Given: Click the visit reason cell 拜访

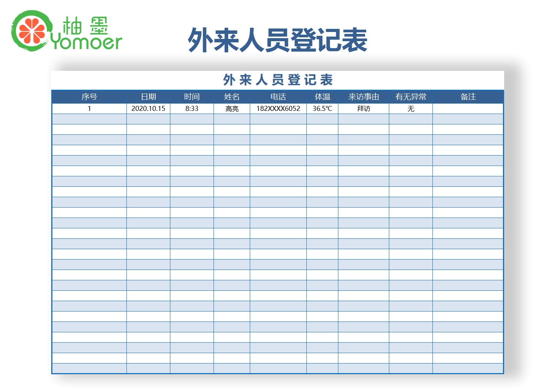Looking at the screenshot, I should [x=364, y=109].
